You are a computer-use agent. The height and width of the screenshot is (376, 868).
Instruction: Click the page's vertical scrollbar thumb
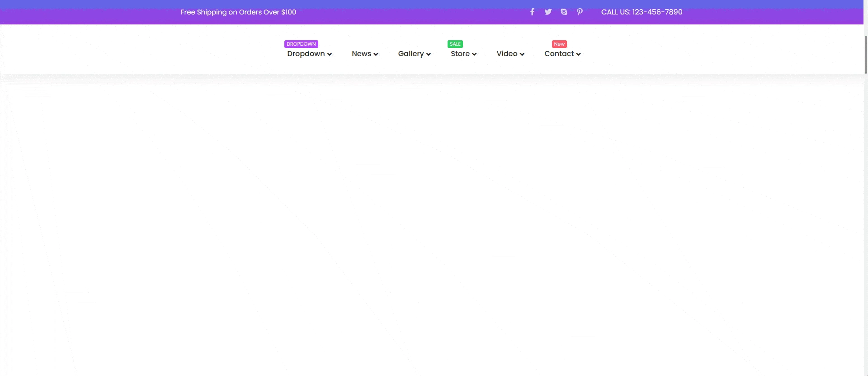tap(866, 54)
